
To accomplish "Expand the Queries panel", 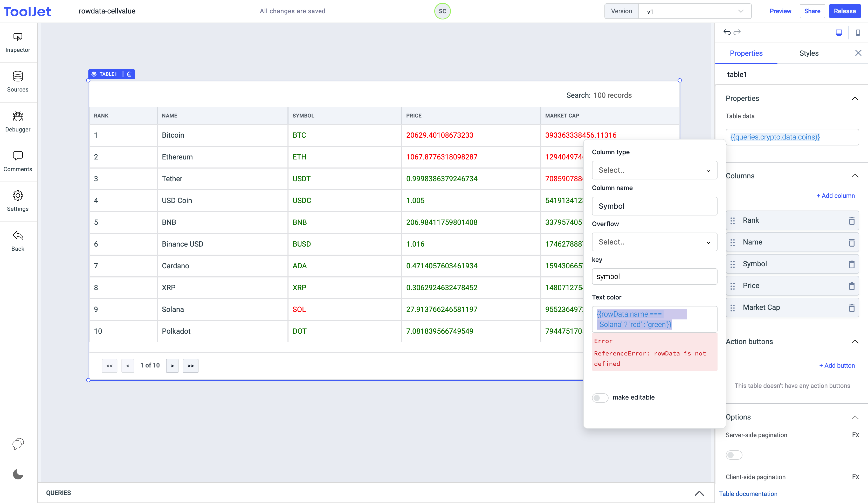I will coord(699,493).
